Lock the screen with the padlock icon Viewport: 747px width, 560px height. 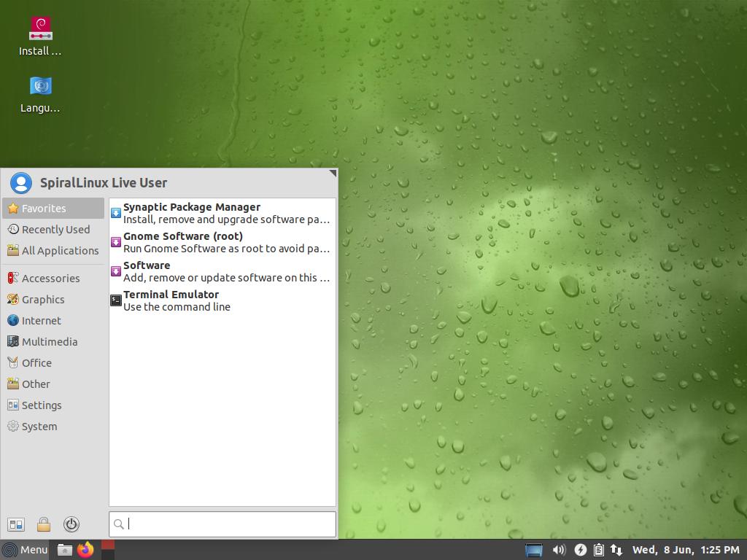point(43,525)
